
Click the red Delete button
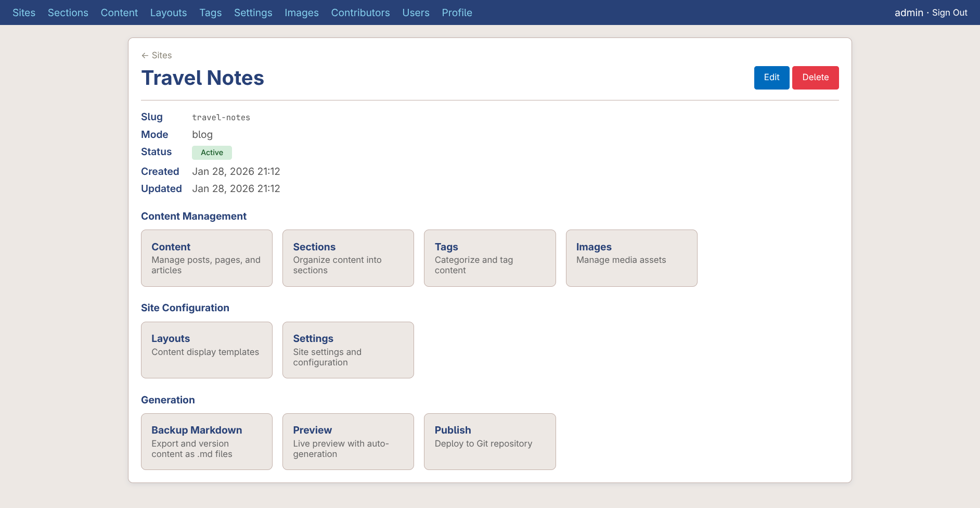click(815, 78)
